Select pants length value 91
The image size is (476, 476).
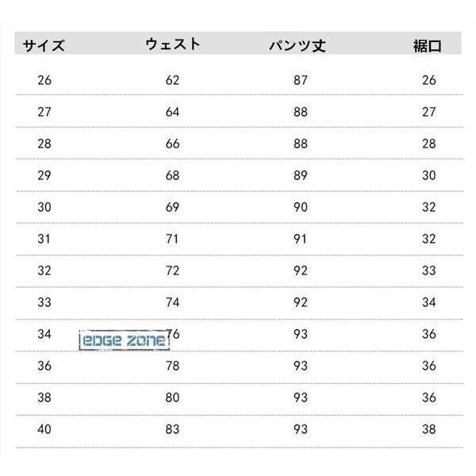pos(300,239)
